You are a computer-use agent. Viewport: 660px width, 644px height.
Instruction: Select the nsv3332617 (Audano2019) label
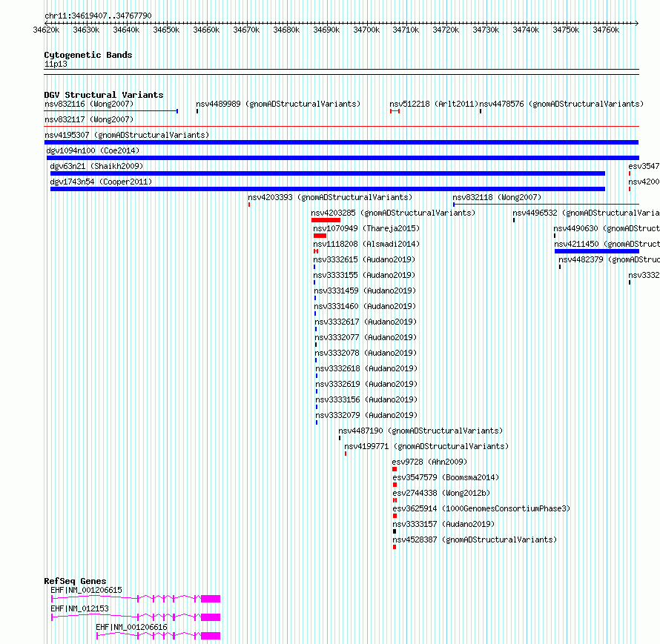366,322
